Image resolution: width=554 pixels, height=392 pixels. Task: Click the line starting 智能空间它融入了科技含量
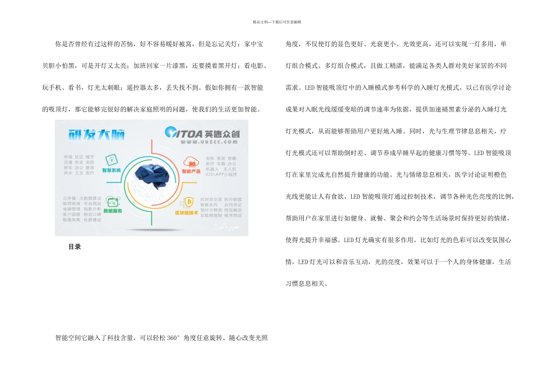[x=162, y=338]
